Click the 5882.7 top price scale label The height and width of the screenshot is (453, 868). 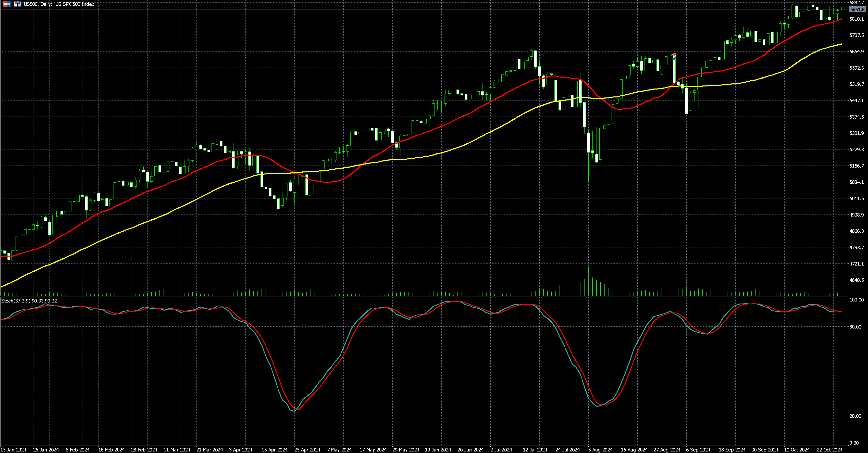pos(857,3)
